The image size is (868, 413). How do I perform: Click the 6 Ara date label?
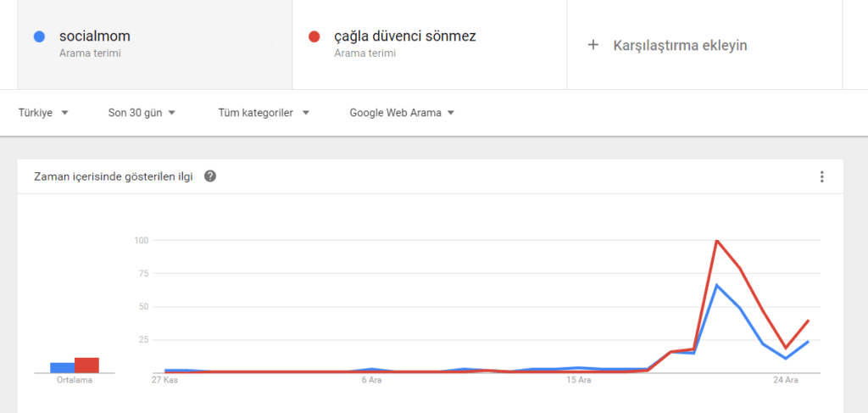click(x=371, y=381)
